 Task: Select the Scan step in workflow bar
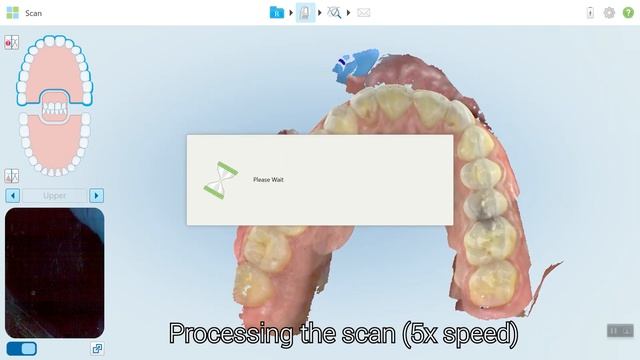point(305,12)
